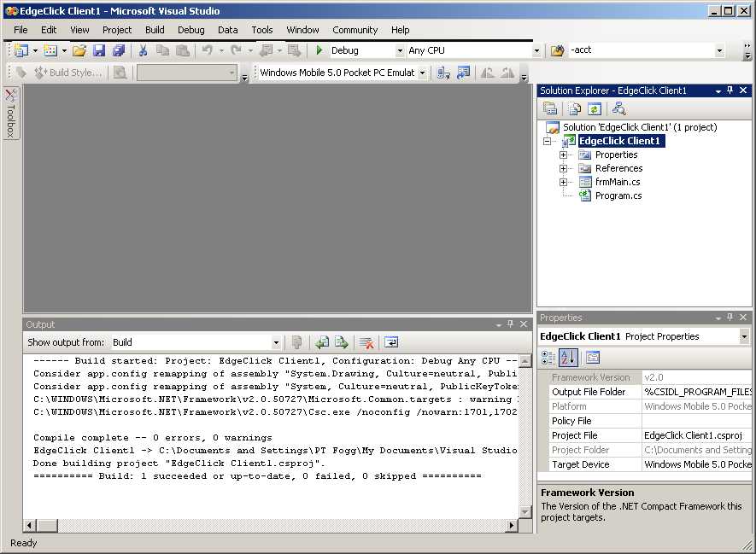Image resolution: width=756 pixels, height=554 pixels.
Task: Click the View Class Diagram icon
Action: 618,109
